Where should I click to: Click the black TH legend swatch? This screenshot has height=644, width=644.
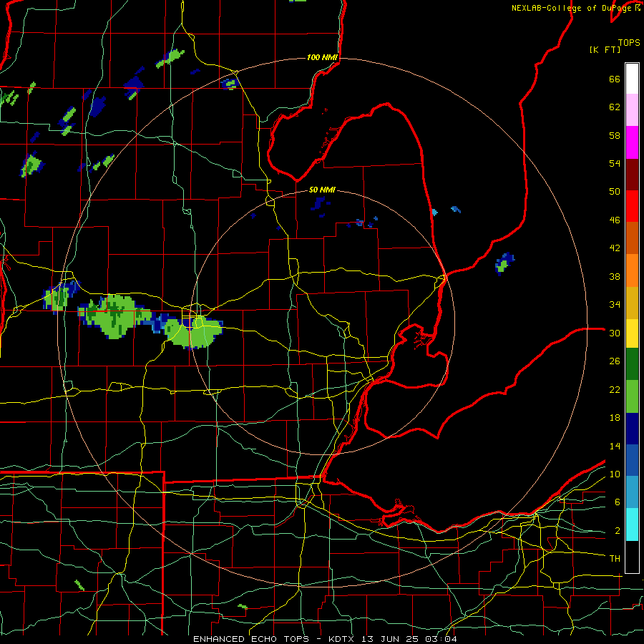(x=632, y=557)
